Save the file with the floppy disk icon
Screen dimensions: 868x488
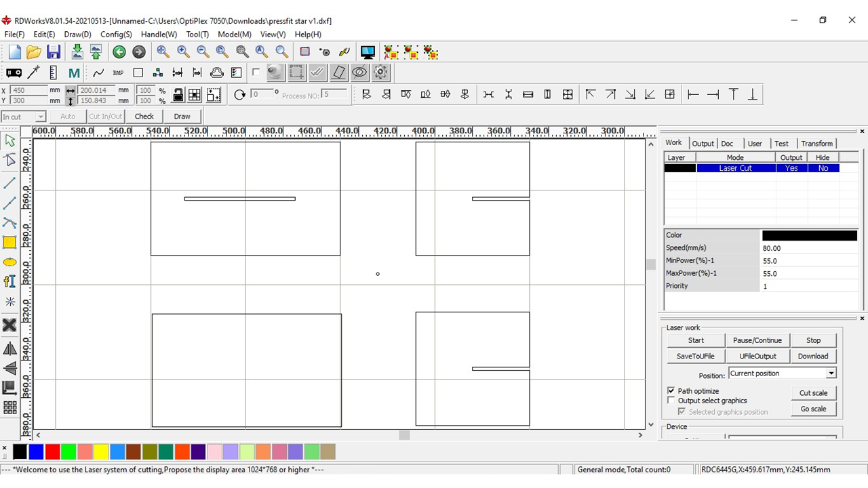pyautogui.click(x=53, y=52)
